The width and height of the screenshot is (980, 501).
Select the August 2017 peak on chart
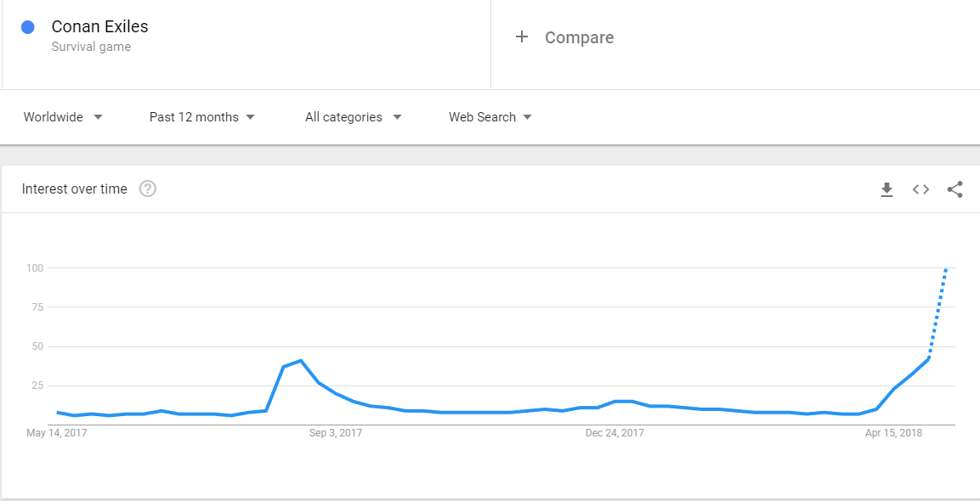click(x=301, y=360)
